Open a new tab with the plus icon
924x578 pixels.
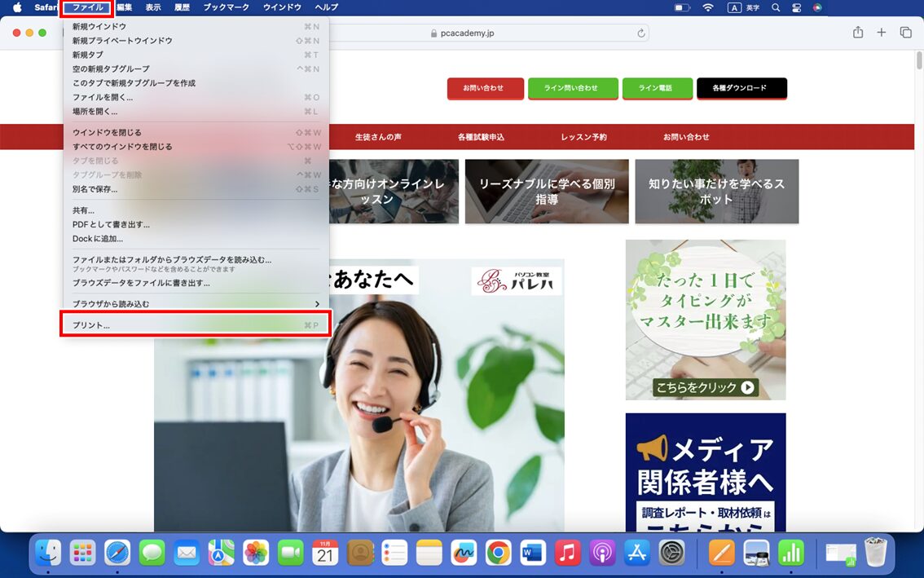tap(882, 32)
